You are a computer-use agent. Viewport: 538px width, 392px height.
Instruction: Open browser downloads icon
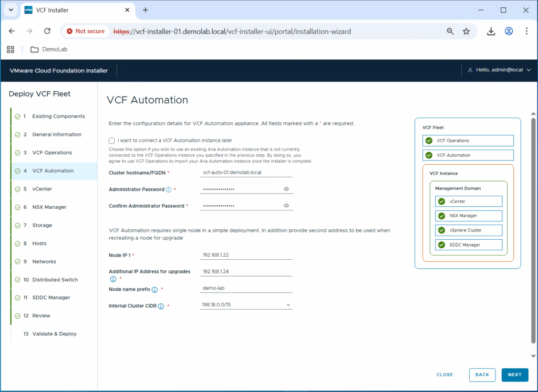pos(491,31)
